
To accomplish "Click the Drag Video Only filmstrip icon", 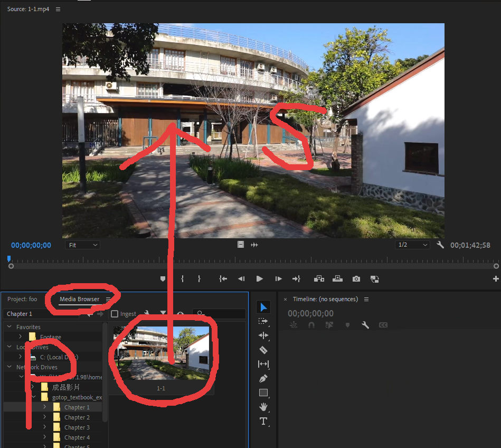I will 241,245.
